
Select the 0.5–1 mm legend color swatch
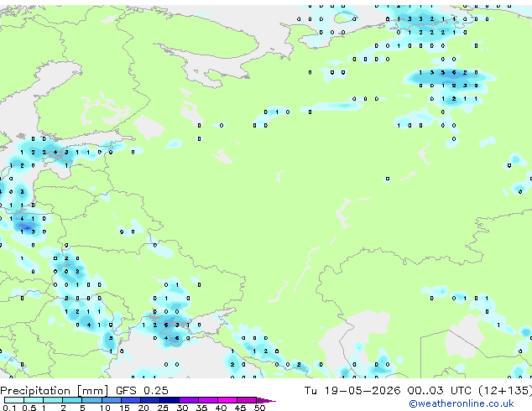tap(34, 400)
